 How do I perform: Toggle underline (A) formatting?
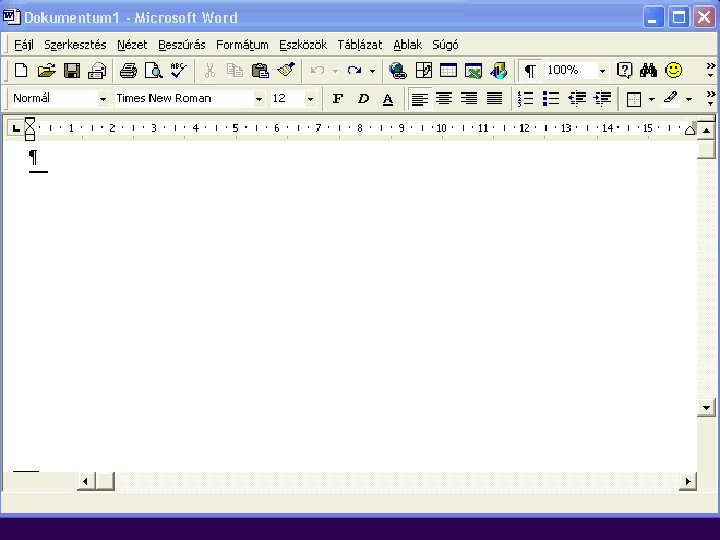pos(388,98)
